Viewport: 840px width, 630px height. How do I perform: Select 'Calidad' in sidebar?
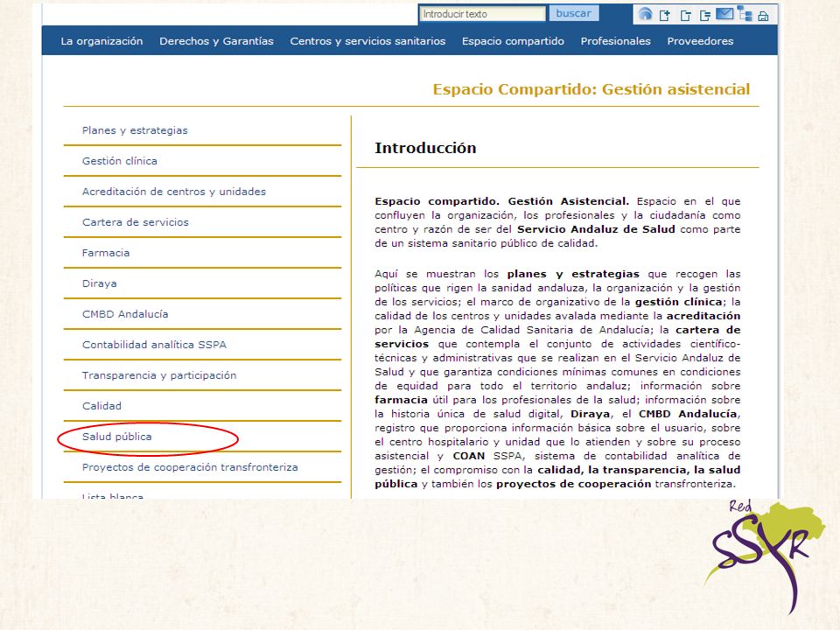101,405
